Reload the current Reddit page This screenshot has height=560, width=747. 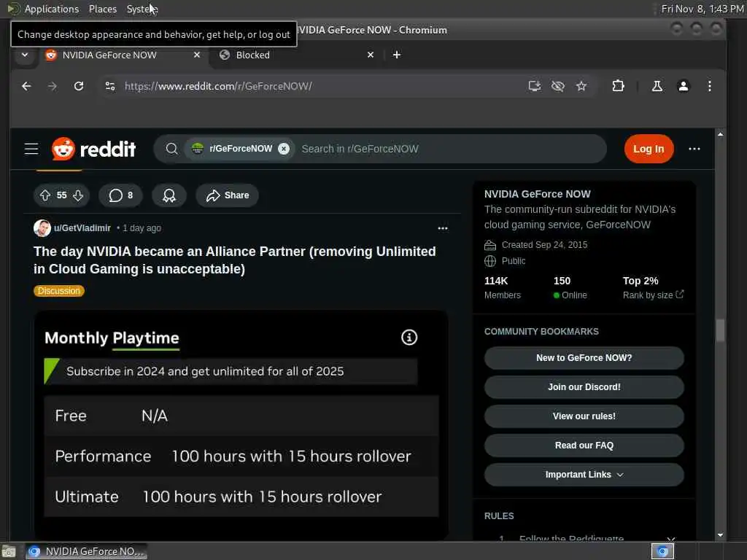[x=79, y=86]
